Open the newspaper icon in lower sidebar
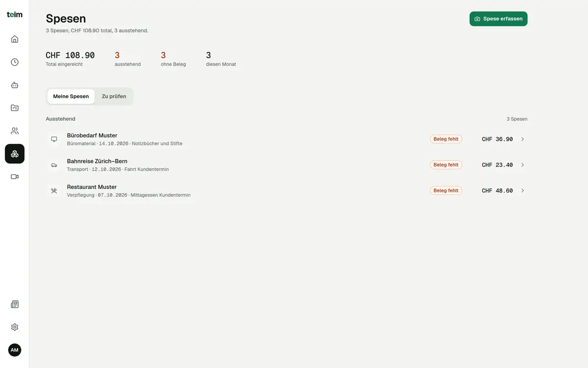This screenshot has height=368, width=588. 15,304
